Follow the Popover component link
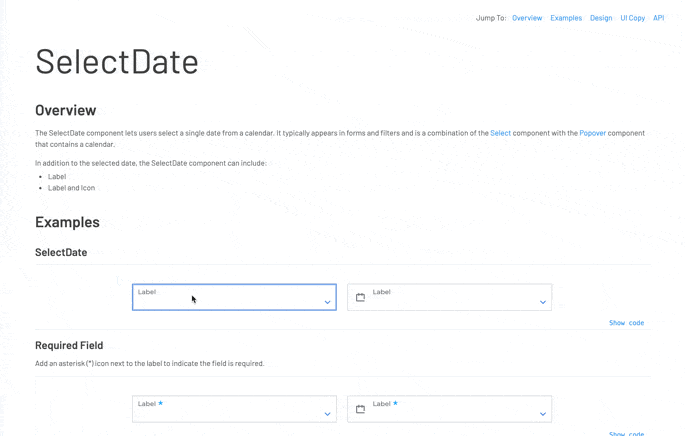 [x=592, y=133]
